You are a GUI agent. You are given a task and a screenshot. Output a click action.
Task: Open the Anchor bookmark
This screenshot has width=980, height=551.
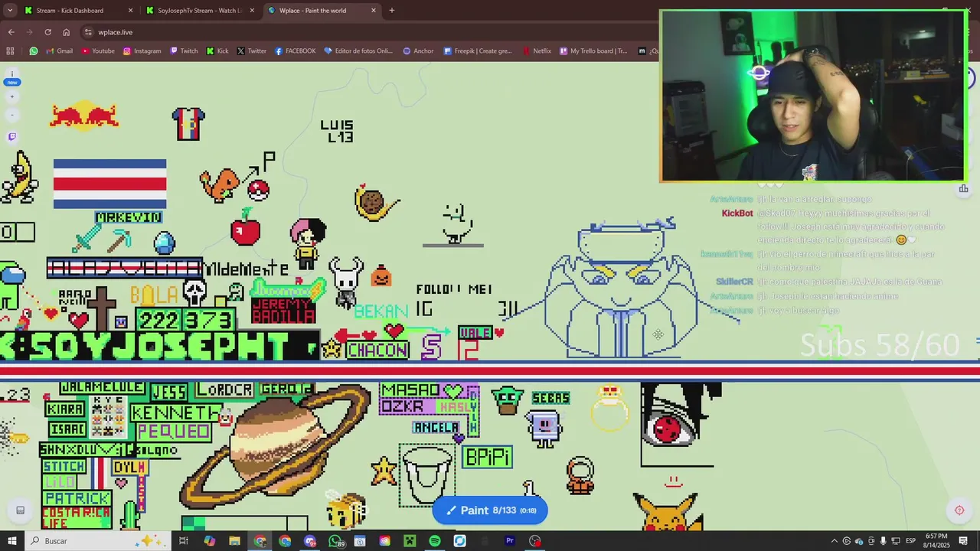click(418, 51)
